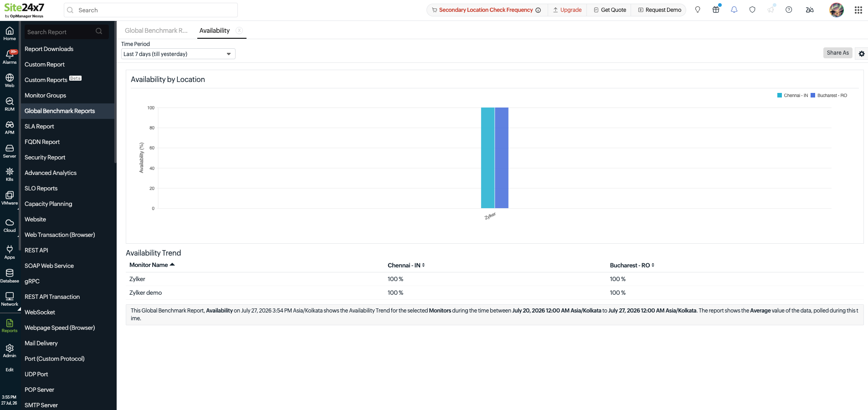Open the Admin settings section

(x=10, y=350)
